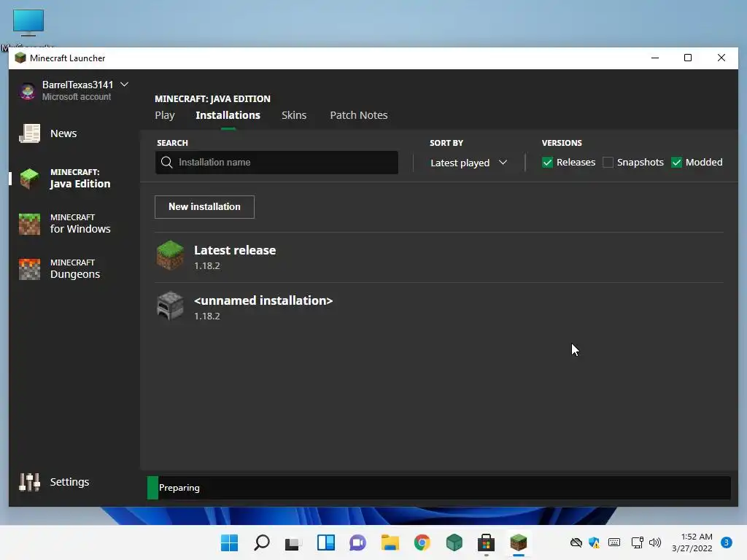Open the Settings label in sidebar

(x=69, y=482)
